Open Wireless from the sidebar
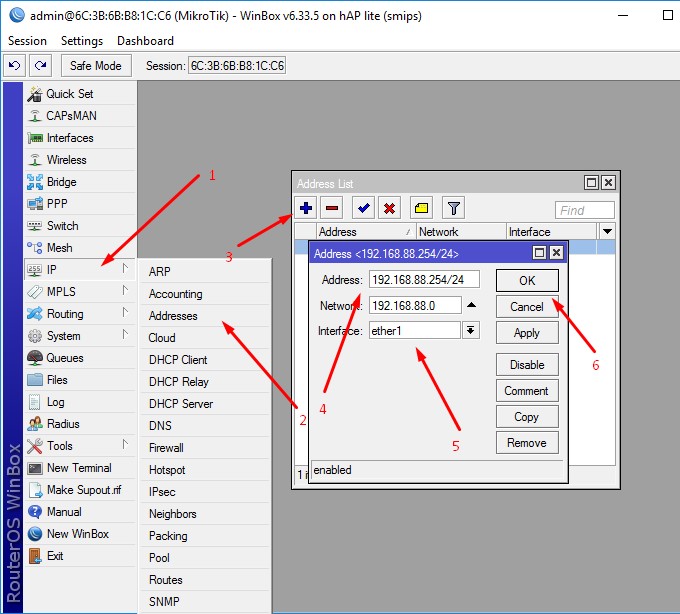This screenshot has height=614, width=680. tap(66, 160)
